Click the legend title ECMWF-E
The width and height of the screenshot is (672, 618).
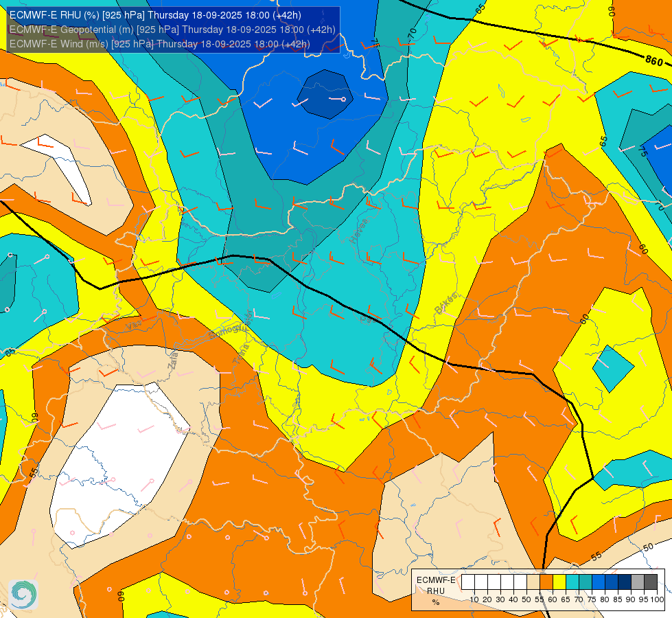click(x=436, y=580)
